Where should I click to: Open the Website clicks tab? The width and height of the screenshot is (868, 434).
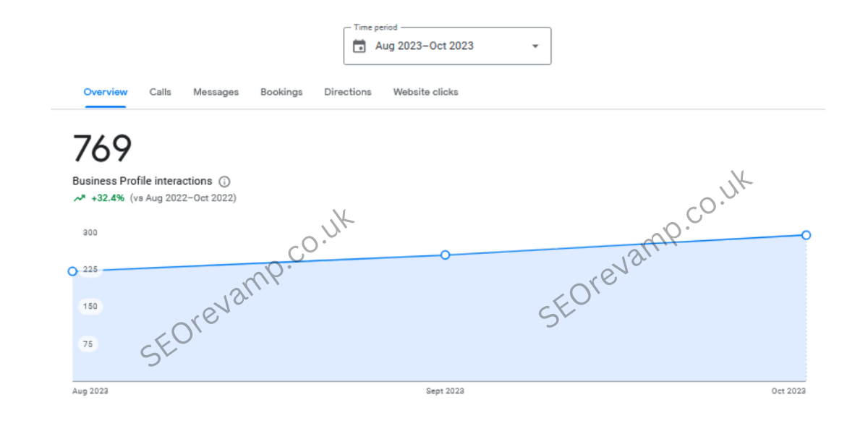click(425, 92)
